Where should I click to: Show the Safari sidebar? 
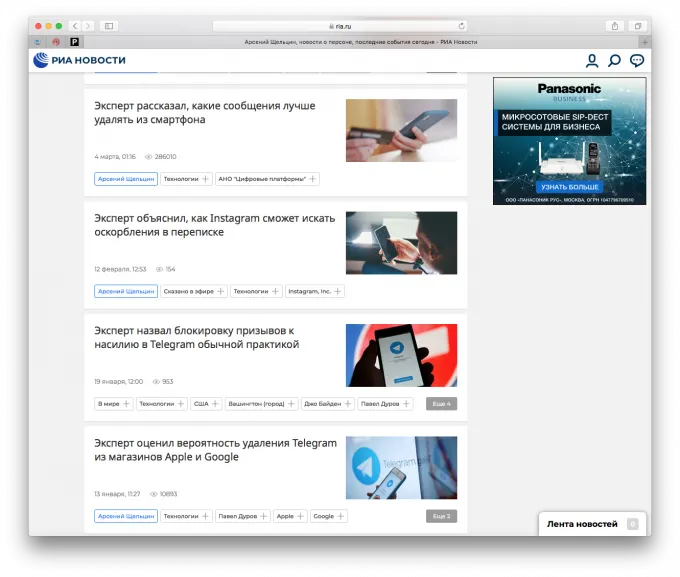109,25
